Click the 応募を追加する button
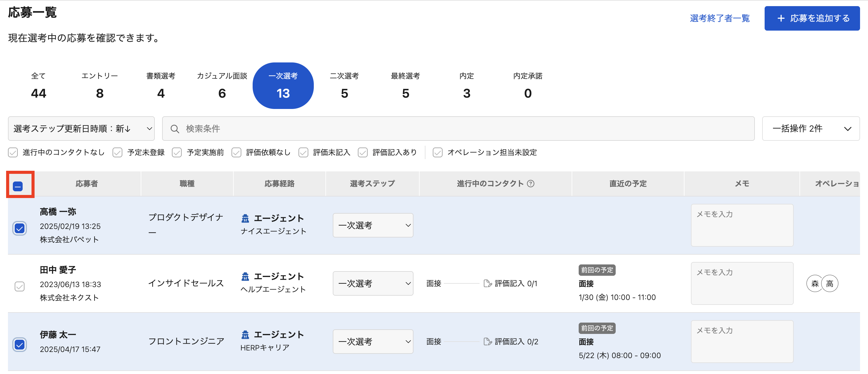The width and height of the screenshot is (868, 374). 812,18
